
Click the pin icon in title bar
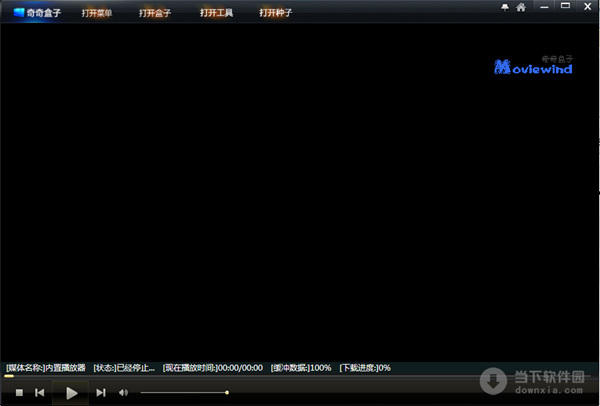(505, 7)
